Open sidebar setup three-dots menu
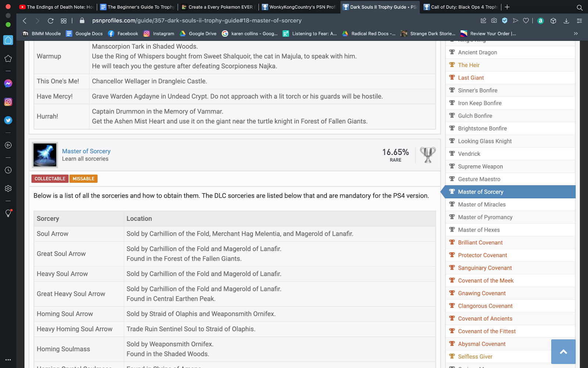The width and height of the screenshot is (588, 368). tap(8, 360)
